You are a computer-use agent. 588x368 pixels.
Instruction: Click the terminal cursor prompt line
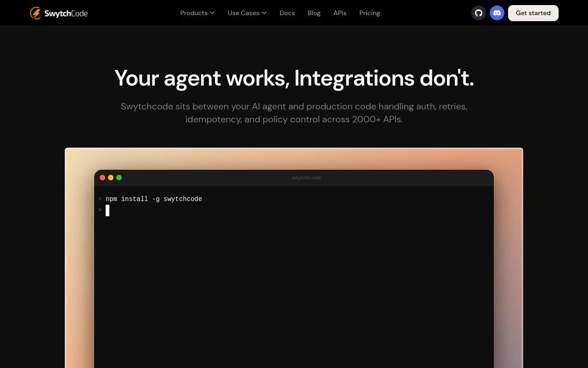coord(104,210)
